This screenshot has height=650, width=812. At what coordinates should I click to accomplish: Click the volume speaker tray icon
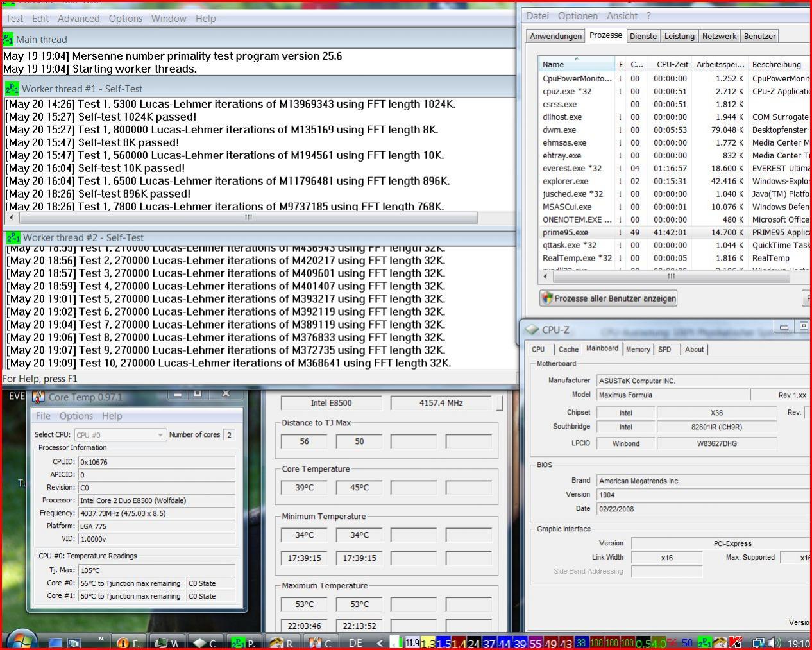pyautogui.click(x=775, y=642)
